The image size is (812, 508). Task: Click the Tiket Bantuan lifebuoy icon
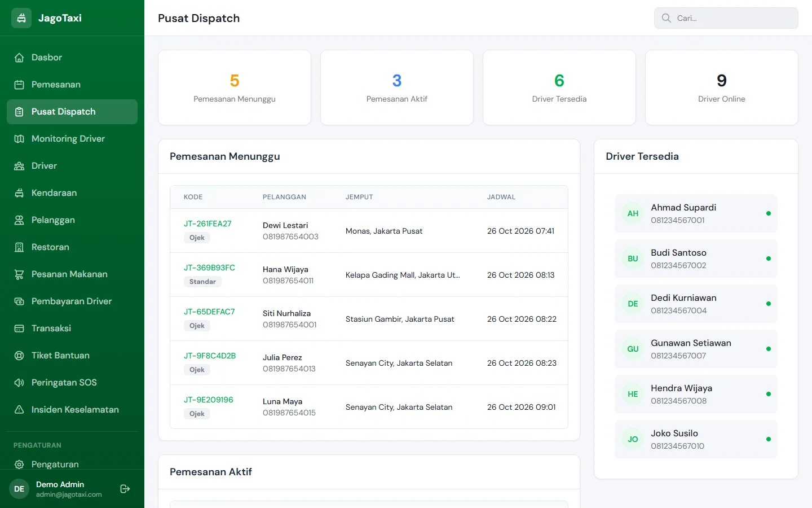click(x=19, y=356)
